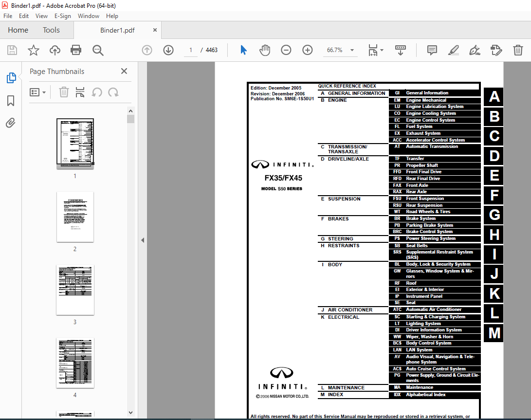Open the LAN System section link

[x=435, y=350]
